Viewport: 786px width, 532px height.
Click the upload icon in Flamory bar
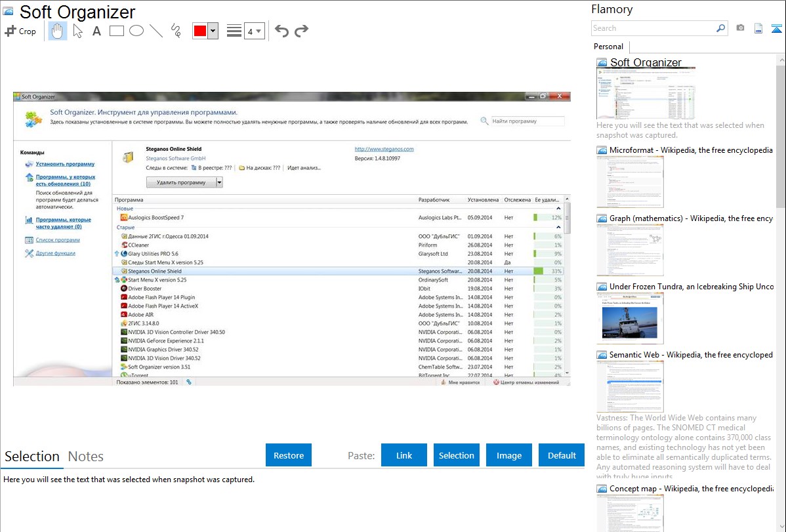[x=776, y=29]
